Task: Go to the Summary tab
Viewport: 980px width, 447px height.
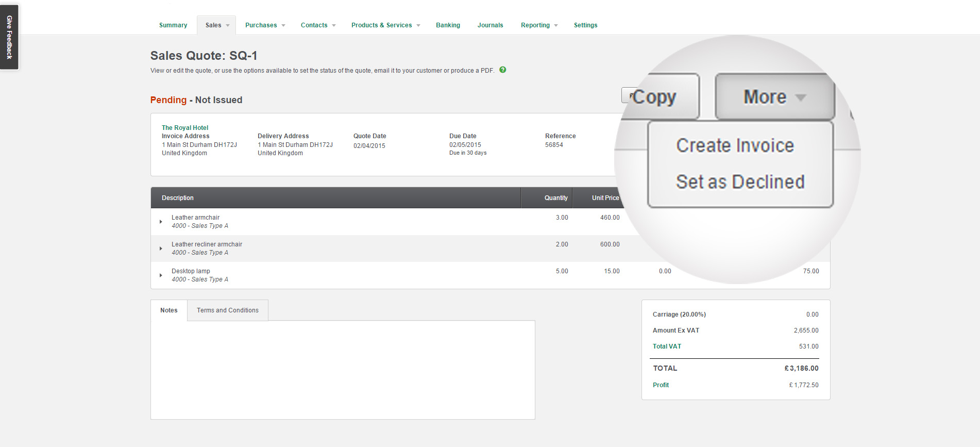Action: tap(173, 25)
